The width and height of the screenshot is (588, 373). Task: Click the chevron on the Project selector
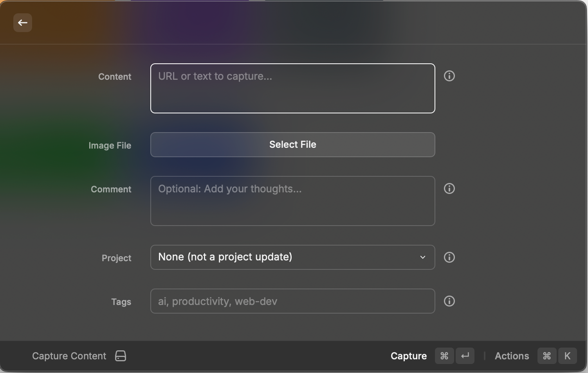[x=423, y=257]
